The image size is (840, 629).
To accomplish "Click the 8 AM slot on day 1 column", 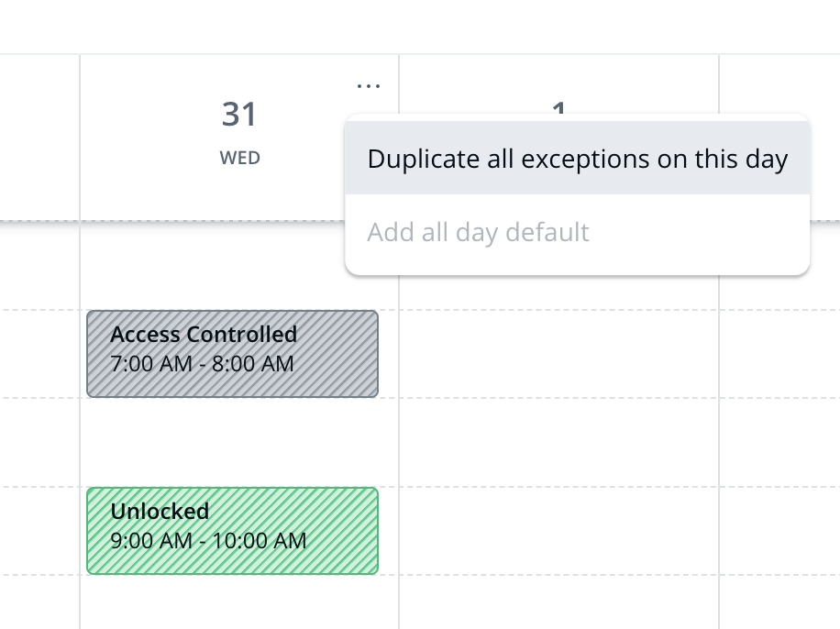I will coord(558,442).
